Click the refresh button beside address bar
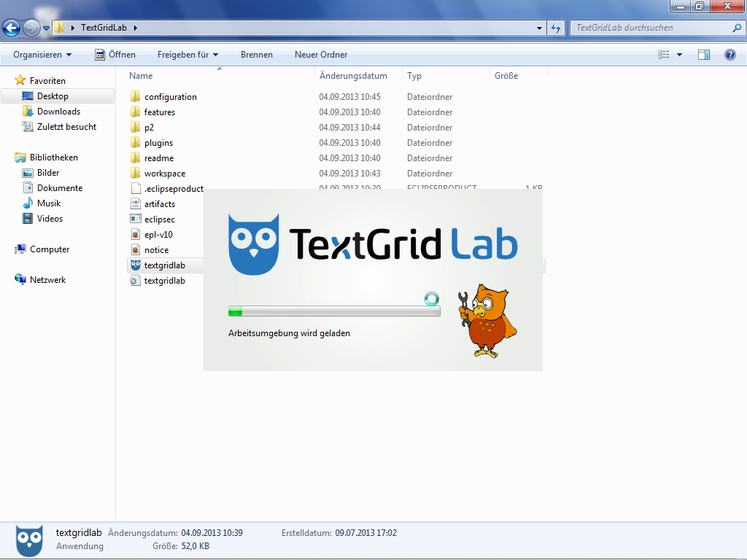Viewport: 747px width, 560px height. pyautogui.click(x=556, y=28)
